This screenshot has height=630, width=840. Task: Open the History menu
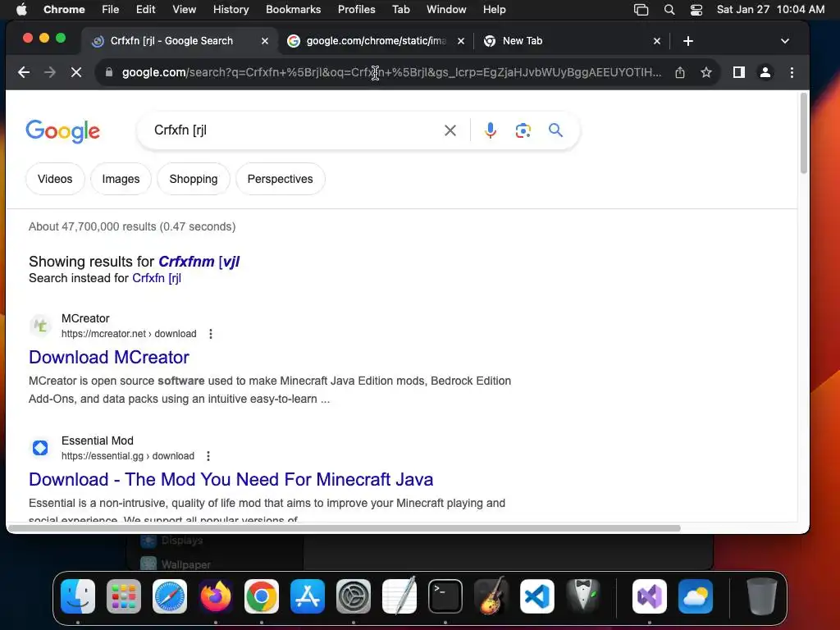pyautogui.click(x=231, y=10)
